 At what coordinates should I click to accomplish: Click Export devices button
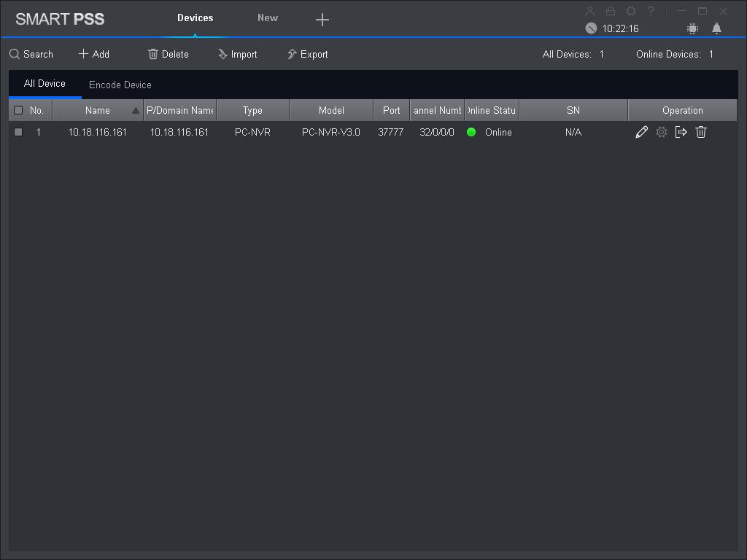pos(308,54)
